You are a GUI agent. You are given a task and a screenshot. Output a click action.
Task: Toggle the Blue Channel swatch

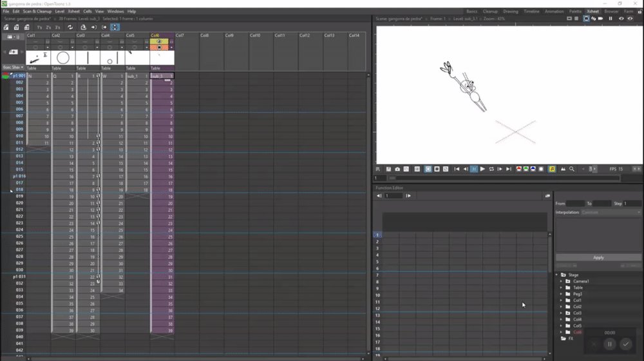point(533,169)
